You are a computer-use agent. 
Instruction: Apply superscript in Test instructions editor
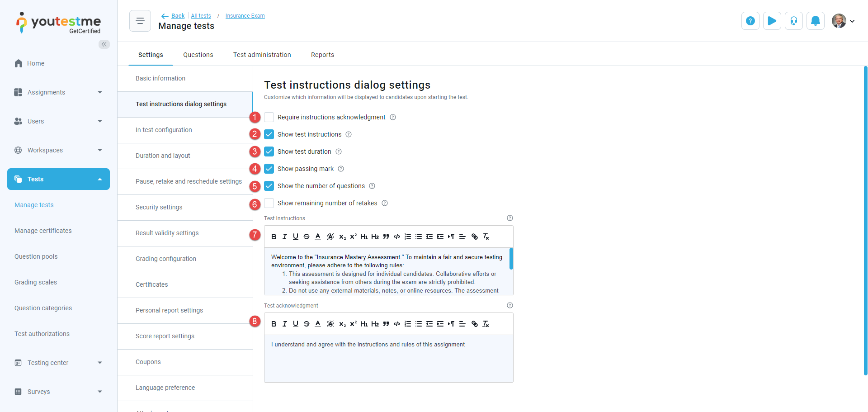[x=354, y=237]
